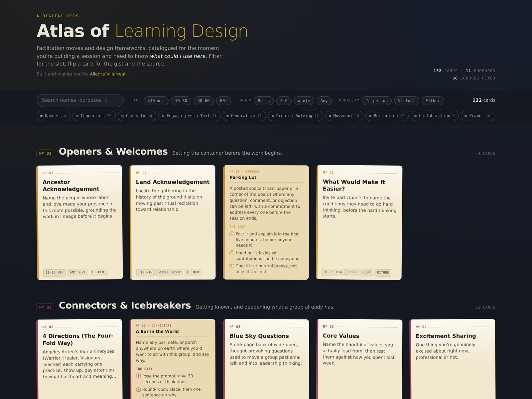This screenshot has height=399, width=532.
Task: Select the 60+ time filter
Action: (x=224, y=101)
